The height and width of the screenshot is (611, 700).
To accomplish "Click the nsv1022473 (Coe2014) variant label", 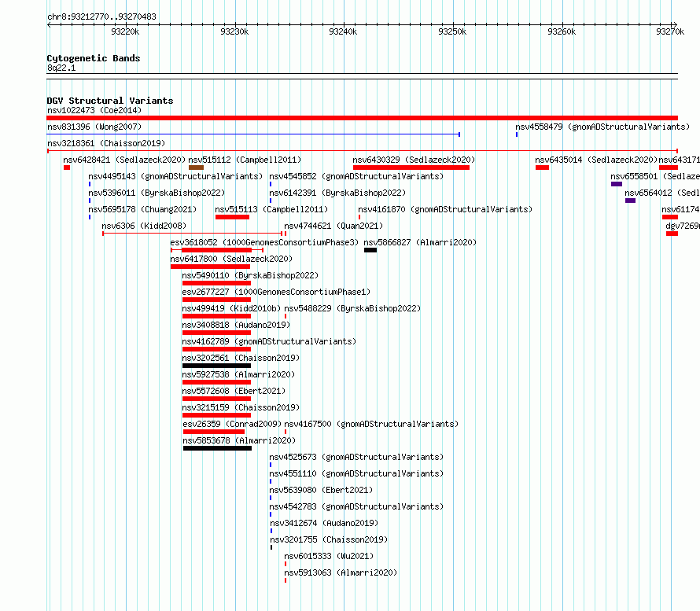I will point(94,110).
